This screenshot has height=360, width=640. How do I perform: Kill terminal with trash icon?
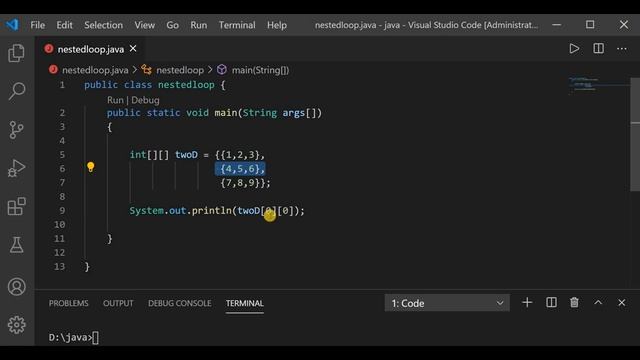574,302
